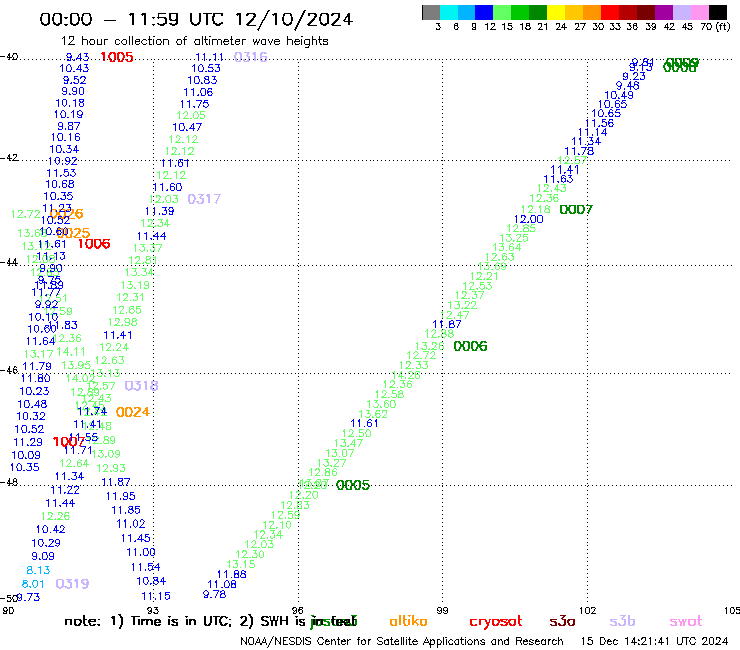Click the purple swatch in the color legend

(x=663, y=12)
